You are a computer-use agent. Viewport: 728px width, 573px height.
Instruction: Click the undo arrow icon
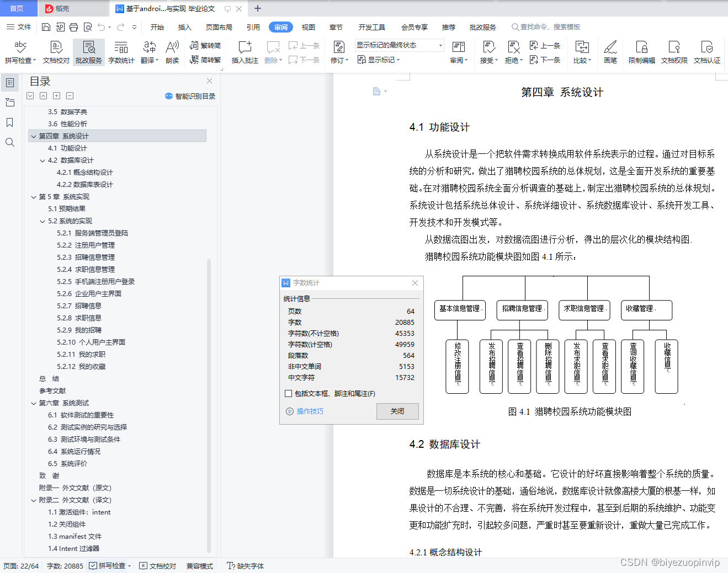pyautogui.click(x=101, y=27)
